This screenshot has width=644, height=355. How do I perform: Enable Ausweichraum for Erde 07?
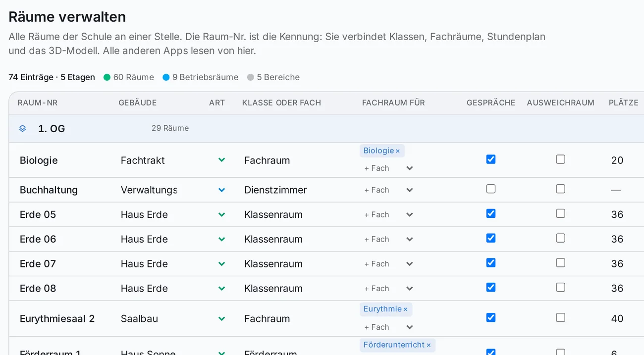click(x=560, y=262)
